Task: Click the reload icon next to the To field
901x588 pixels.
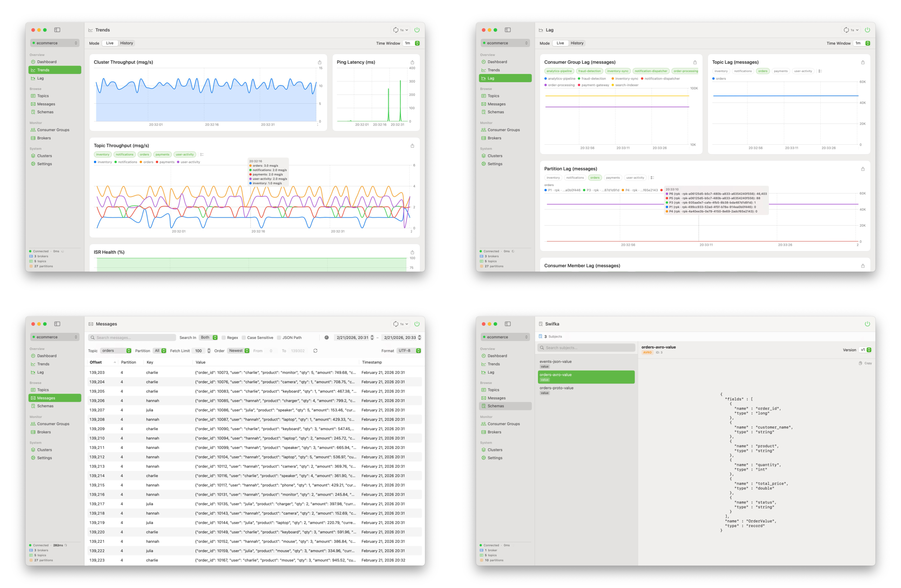Action: [x=315, y=351]
